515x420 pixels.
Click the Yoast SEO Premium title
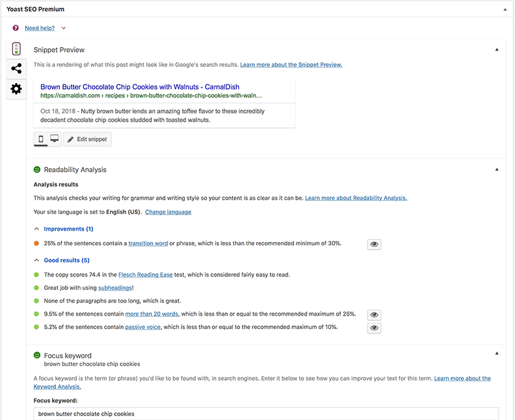35,9
